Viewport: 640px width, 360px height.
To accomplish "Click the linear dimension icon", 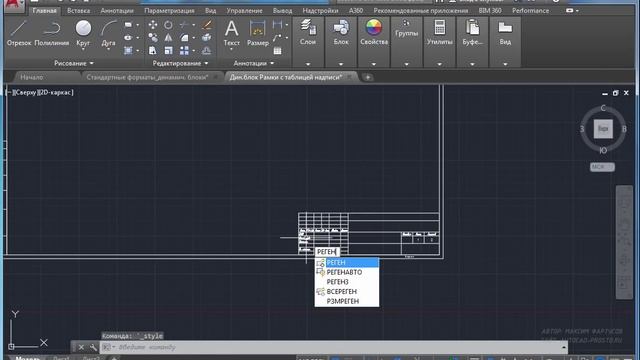I will (277, 25).
